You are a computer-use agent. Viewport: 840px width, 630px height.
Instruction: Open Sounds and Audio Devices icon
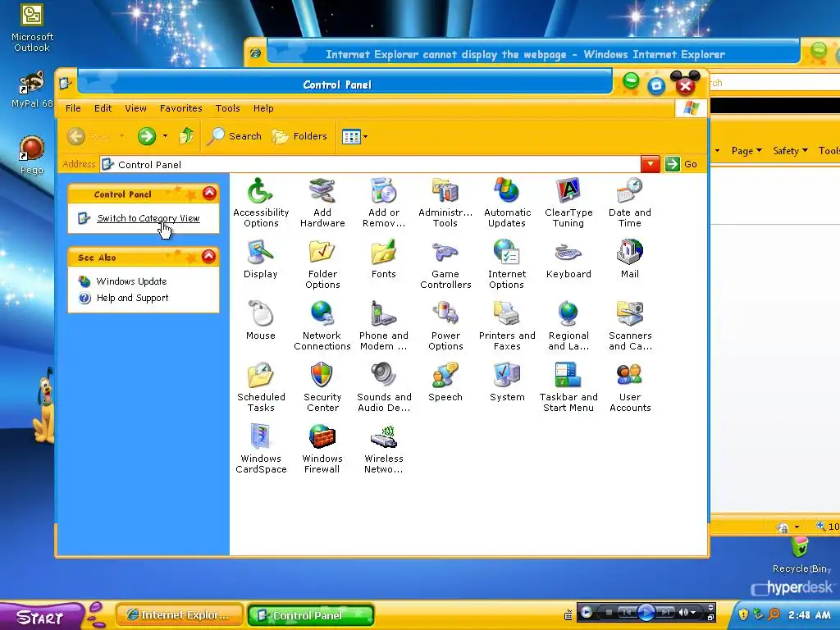384,387
